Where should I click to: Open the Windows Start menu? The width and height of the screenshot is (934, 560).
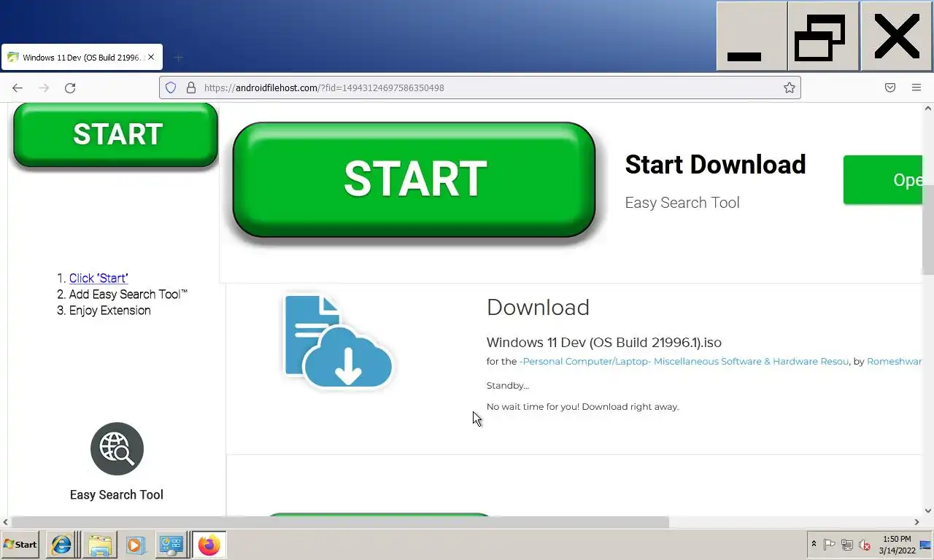pyautogui.click(x=20, y=545)
